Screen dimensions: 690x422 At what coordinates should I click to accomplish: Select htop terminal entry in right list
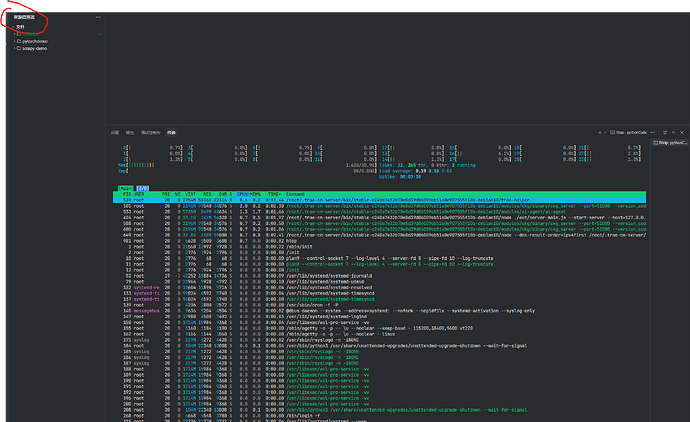(670, 143)
